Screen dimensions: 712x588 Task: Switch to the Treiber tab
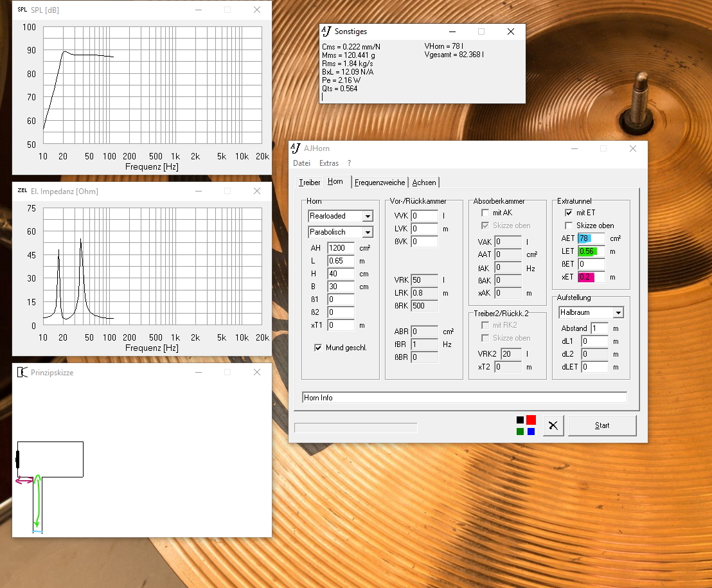pyautogui.click(x=309, y=183)
